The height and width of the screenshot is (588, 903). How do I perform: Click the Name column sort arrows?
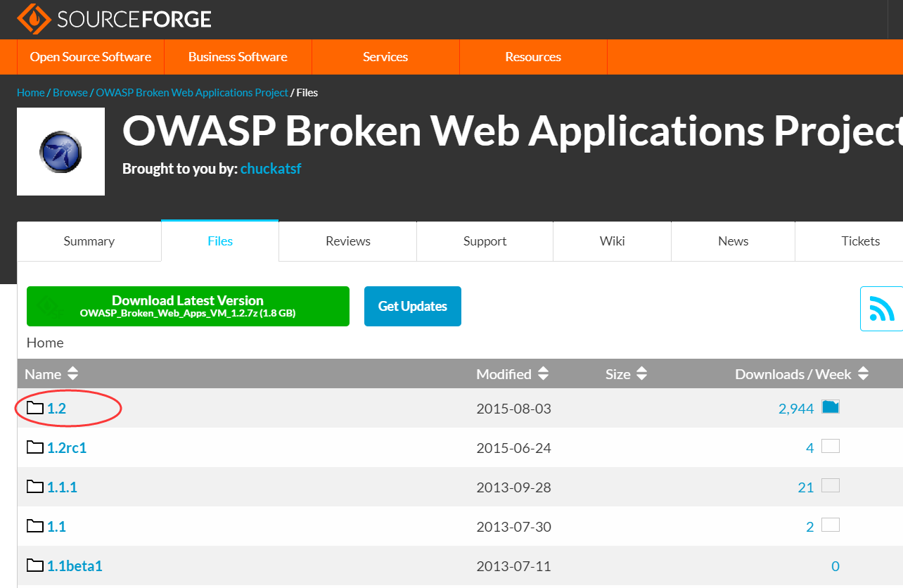(72, 373)
